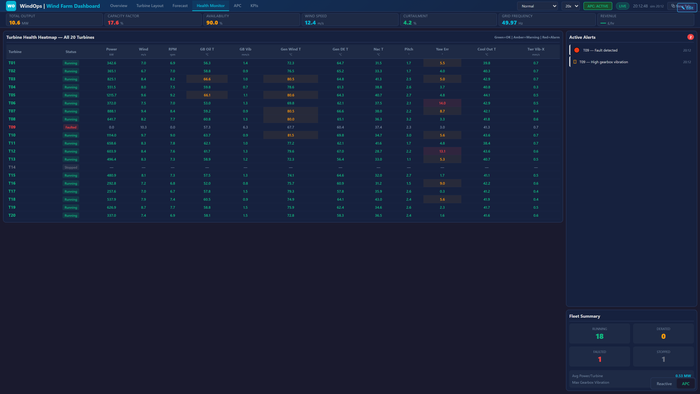The width and height of the screenshot is (700, 394).
Task: Click the Revenue KPI card
Action: point(646,20)
